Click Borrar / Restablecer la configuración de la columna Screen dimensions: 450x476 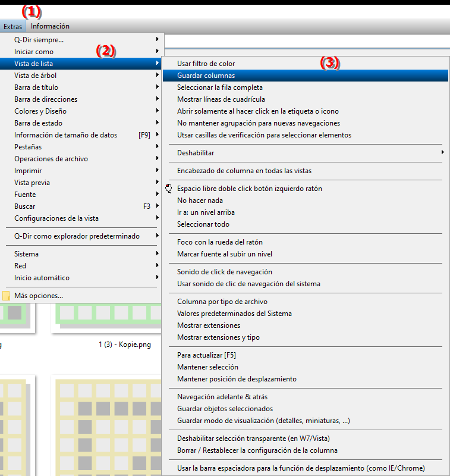click(x=306, y=450)
